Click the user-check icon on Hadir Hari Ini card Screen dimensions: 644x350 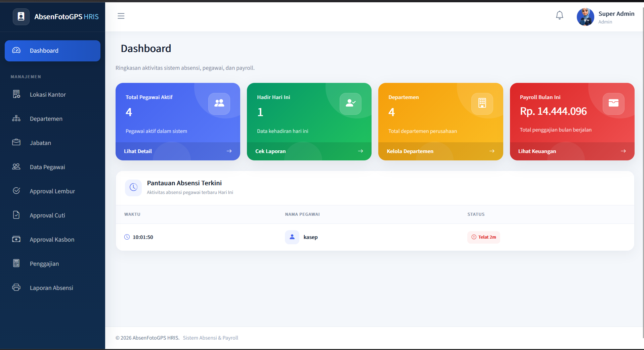(350, 103)
